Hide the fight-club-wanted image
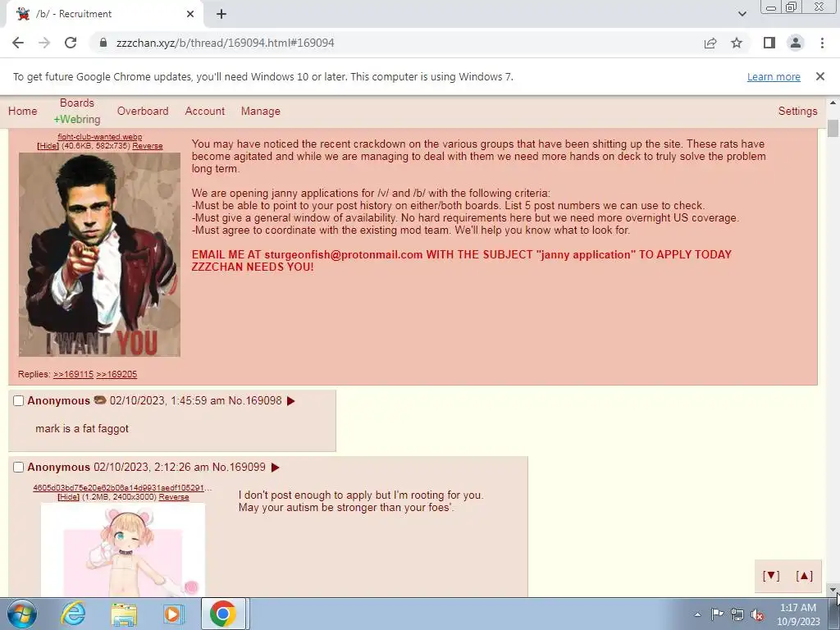Screen dimensions: 840x630 tap(48, 146)
